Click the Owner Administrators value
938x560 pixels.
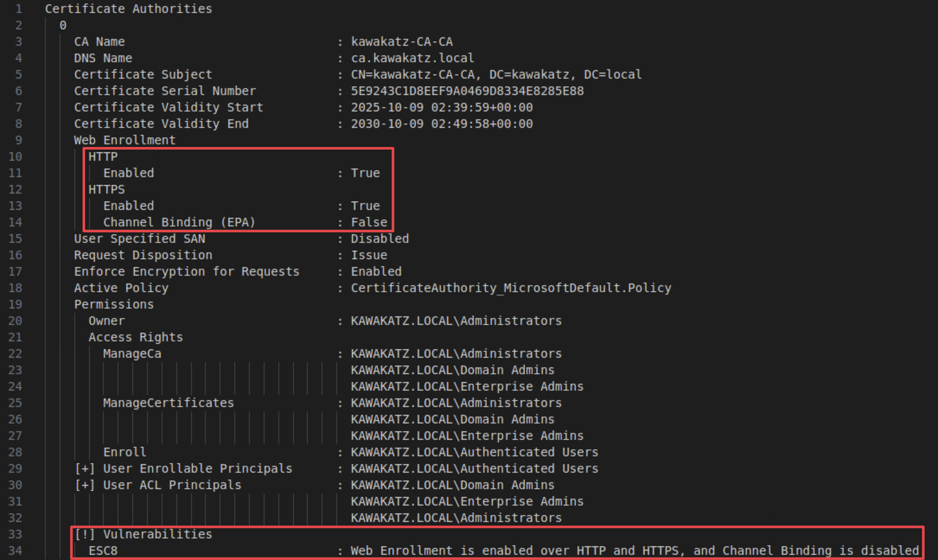pos(456,321)
